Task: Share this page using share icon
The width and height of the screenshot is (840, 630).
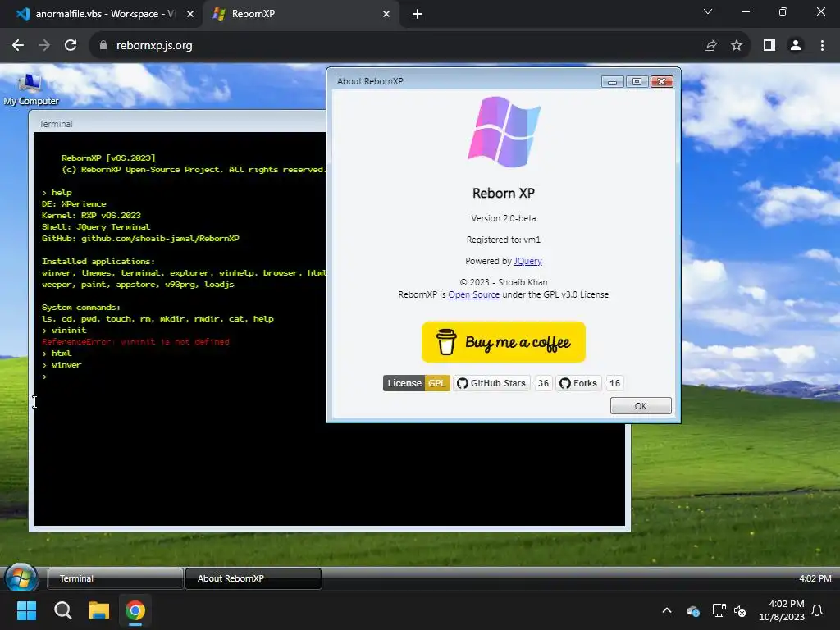Action: tap(710, 46)
